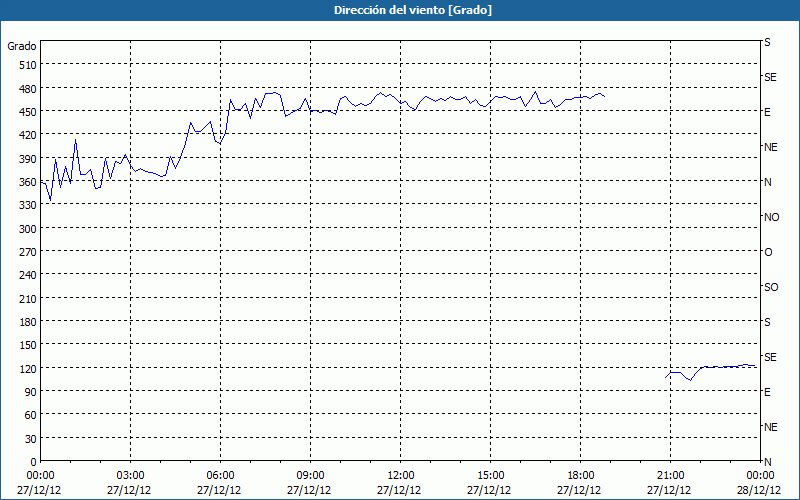Click the 21:00 time label

(x=670, y=476)
